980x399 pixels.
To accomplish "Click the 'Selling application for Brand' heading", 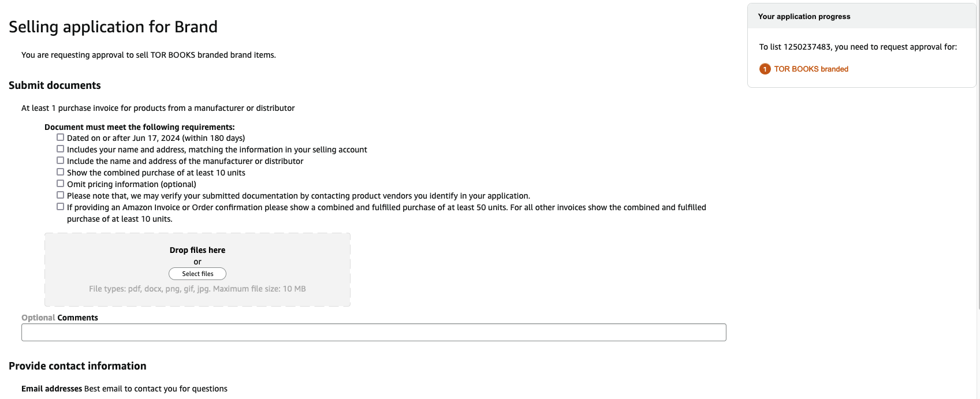I will 113,27.
